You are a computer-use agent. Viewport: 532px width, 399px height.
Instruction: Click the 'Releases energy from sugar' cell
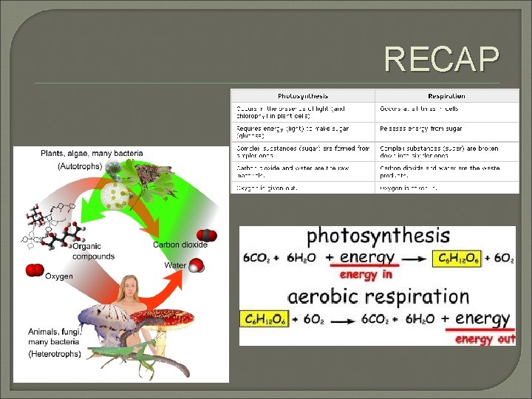pyautogui.click(x=447, y=132)
